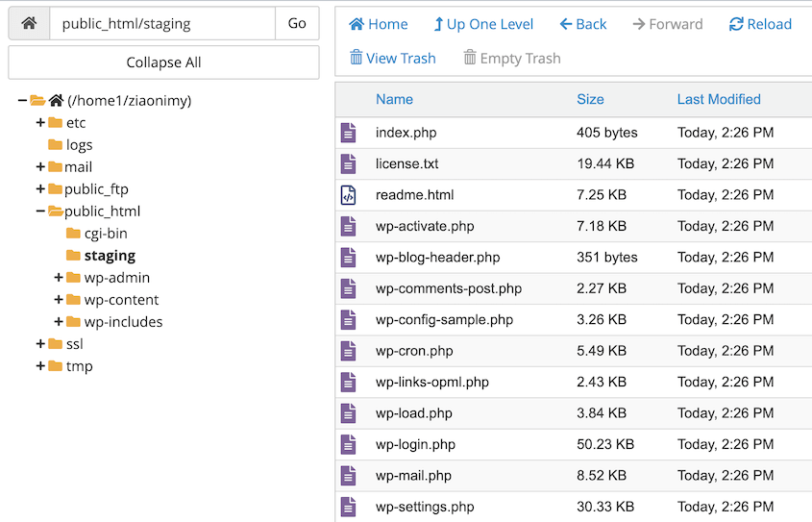812x522 pixels.
Task: Collapse the /home1/ziaonimy root node
Action: point(22,101)
